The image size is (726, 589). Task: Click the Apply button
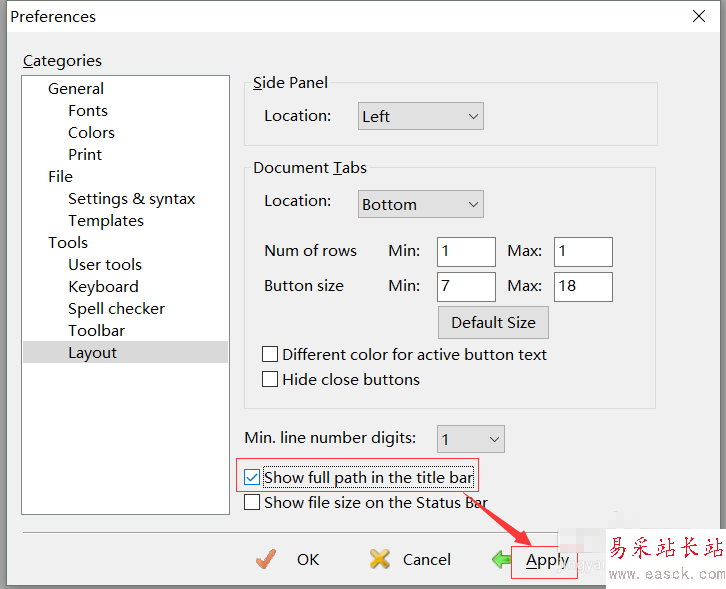coord(546,560)
